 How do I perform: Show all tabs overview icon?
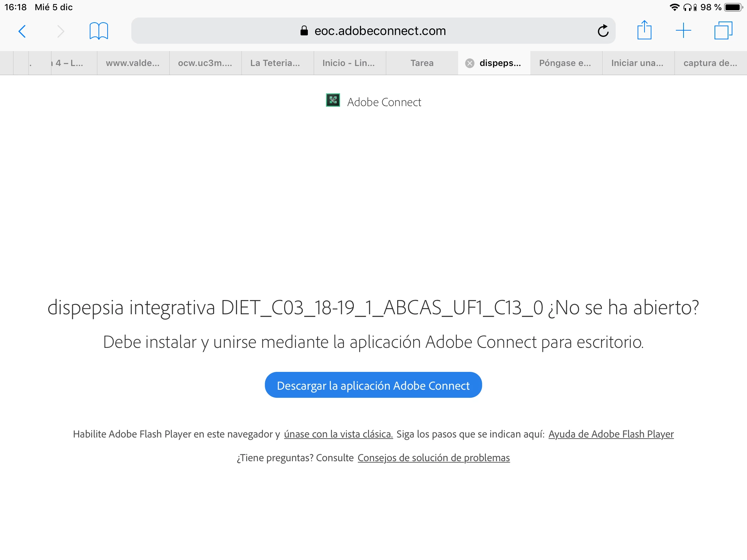tap(723, 31)
